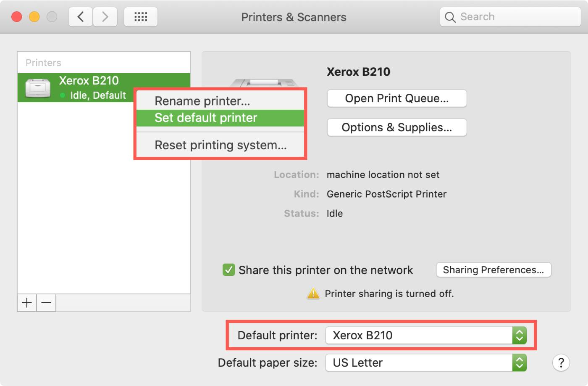The image size is (588, 386).
Task: Open Options & Supplies
Action: point(396,127)
